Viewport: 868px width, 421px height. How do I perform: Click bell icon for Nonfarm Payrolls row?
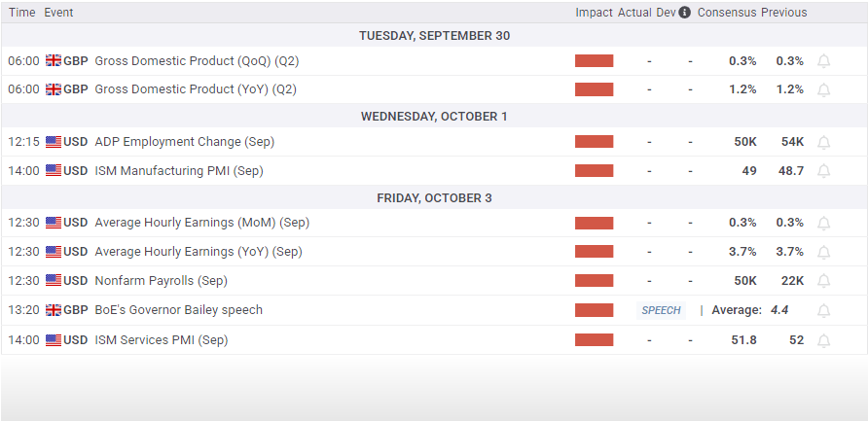823,281
